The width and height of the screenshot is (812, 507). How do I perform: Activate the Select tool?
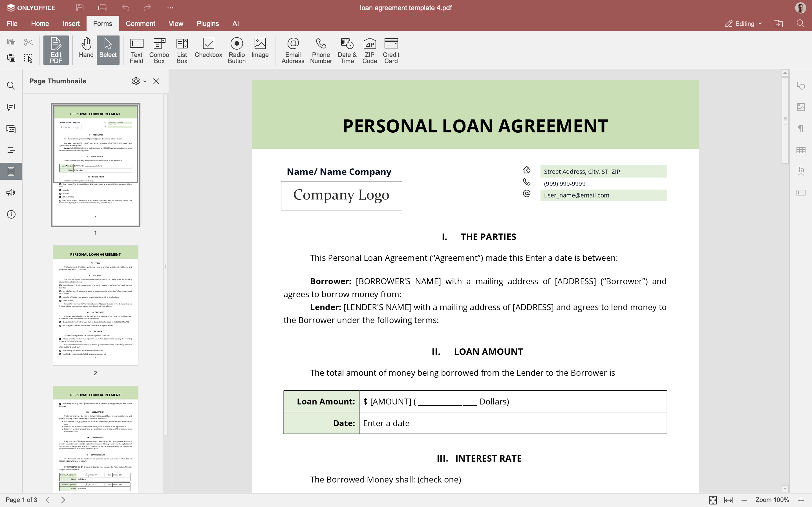(x=108, y=48)
